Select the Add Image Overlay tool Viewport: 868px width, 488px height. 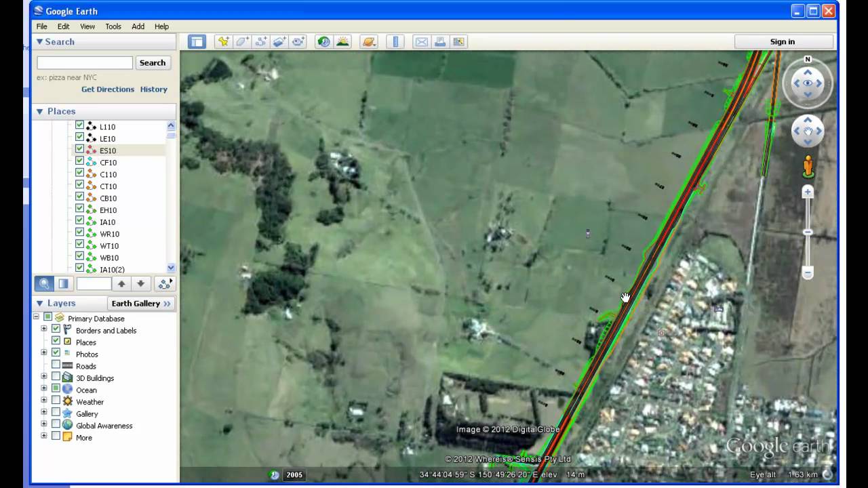(x=280, y=42)
